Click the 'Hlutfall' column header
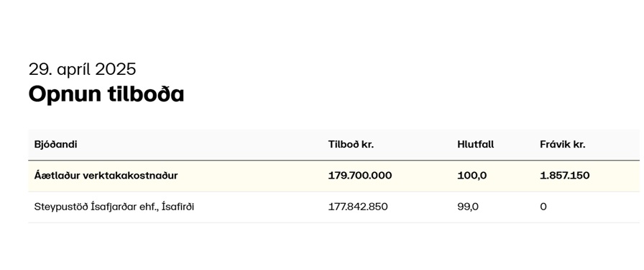644x270 pixels. point(476,145)
